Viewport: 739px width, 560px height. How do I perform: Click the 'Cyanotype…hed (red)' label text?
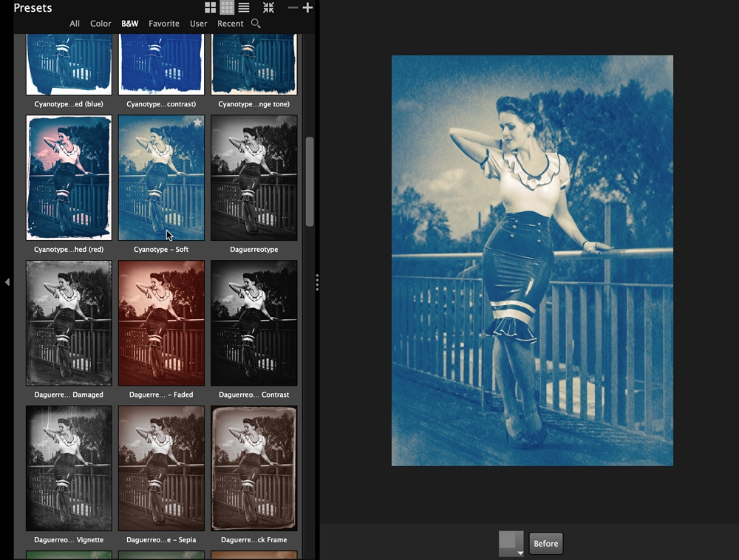tap(69, 250)
